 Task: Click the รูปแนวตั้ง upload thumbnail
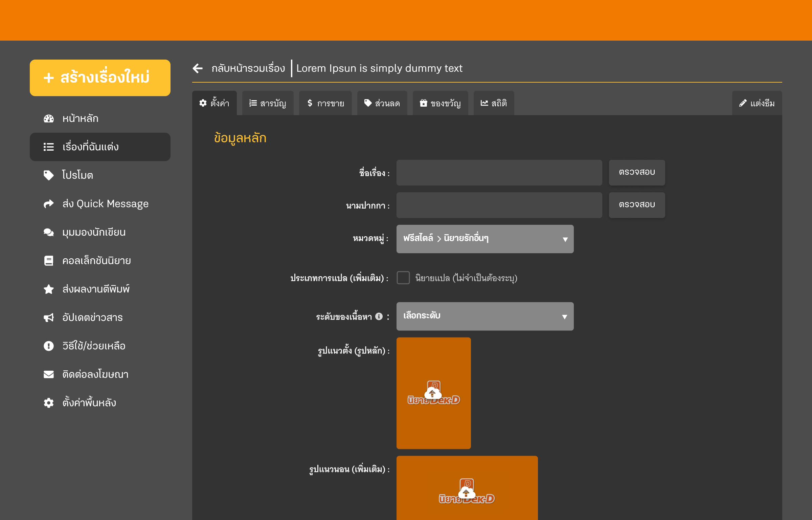click(434, 393)
